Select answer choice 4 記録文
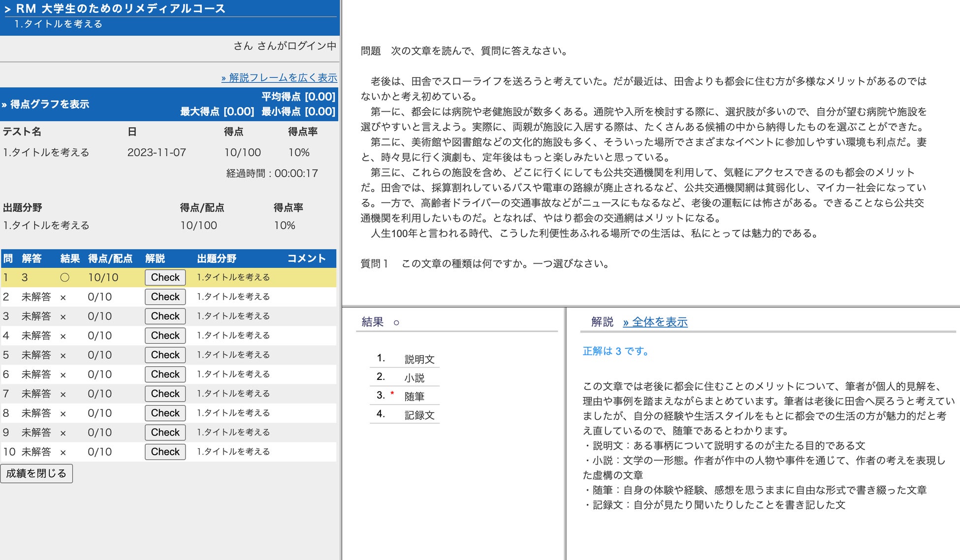Viewport: 960px width, 560px height. click(419, 415)
